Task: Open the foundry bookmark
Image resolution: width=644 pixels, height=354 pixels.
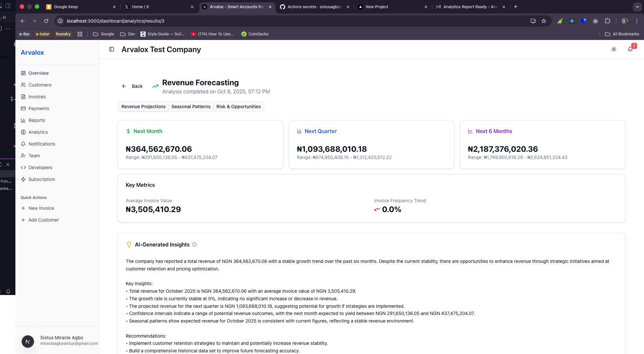Action: pos(63,34)
